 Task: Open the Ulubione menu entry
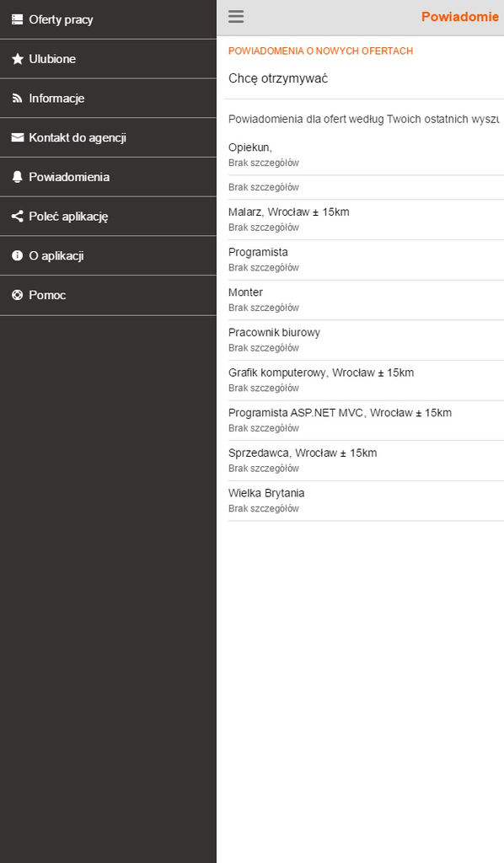[109, 59]
